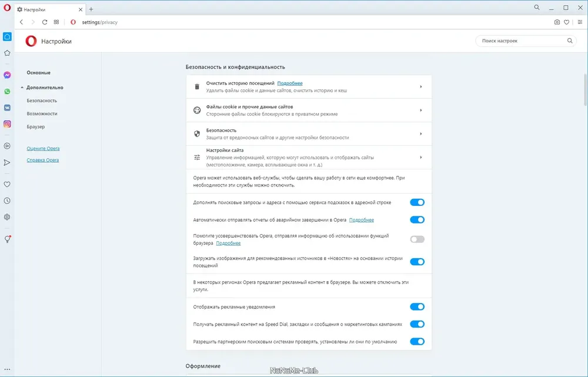This screenshot has height=377, width=588.
Task: Open the heart icon in sidebar
Action: click(7, 184)
